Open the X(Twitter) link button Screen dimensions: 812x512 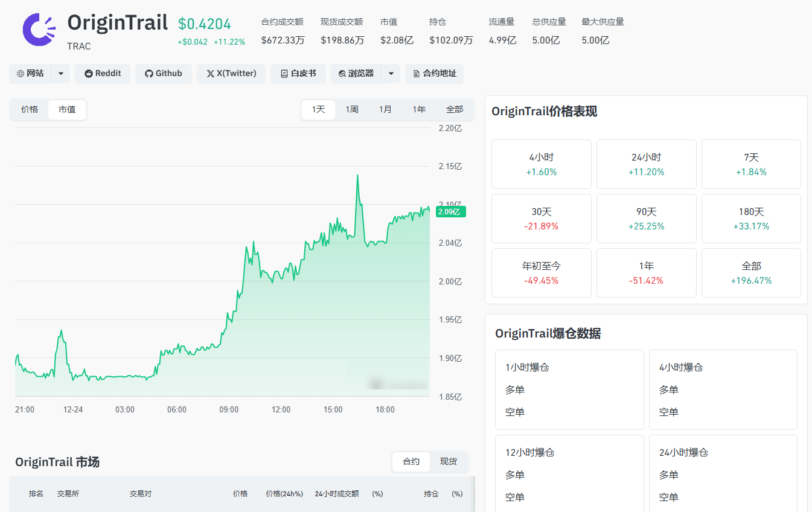click(x=231, y=74)
